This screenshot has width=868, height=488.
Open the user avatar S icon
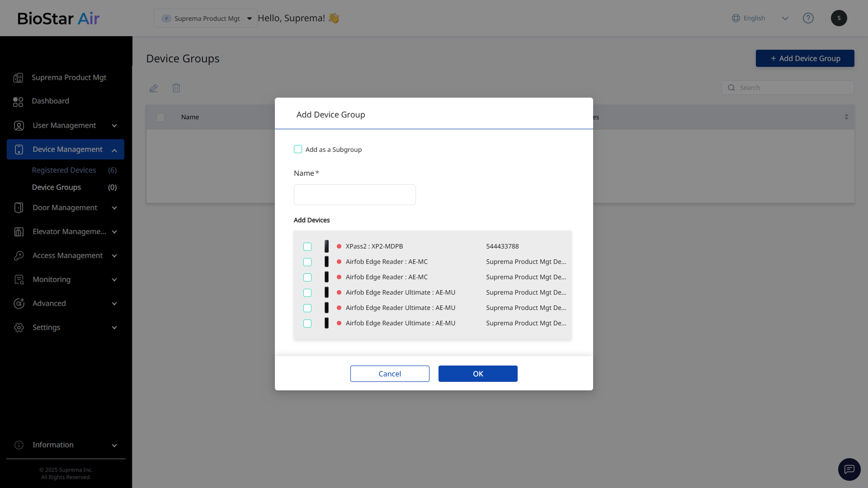839,18
